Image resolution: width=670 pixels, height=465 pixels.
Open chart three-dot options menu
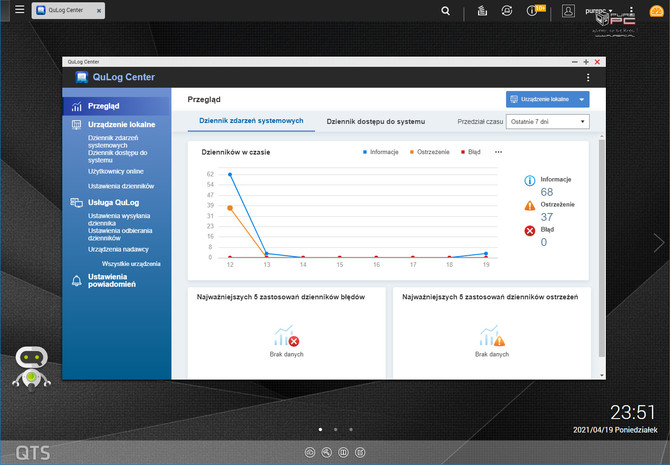pos(498,152)
